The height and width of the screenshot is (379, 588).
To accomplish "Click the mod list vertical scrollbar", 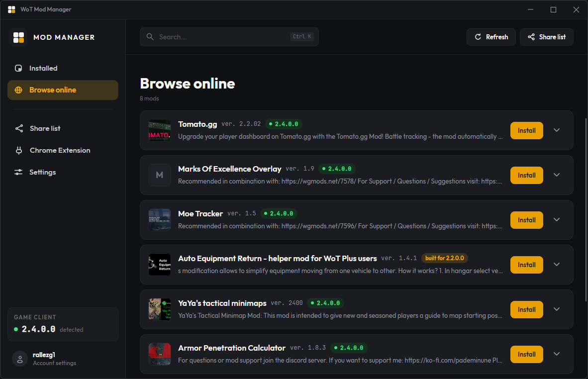I will (x=586, y=210).
